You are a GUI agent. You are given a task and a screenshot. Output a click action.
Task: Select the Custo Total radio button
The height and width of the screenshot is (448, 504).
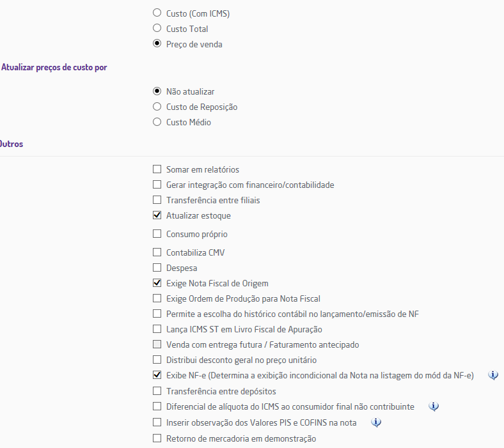click(157, 28)
